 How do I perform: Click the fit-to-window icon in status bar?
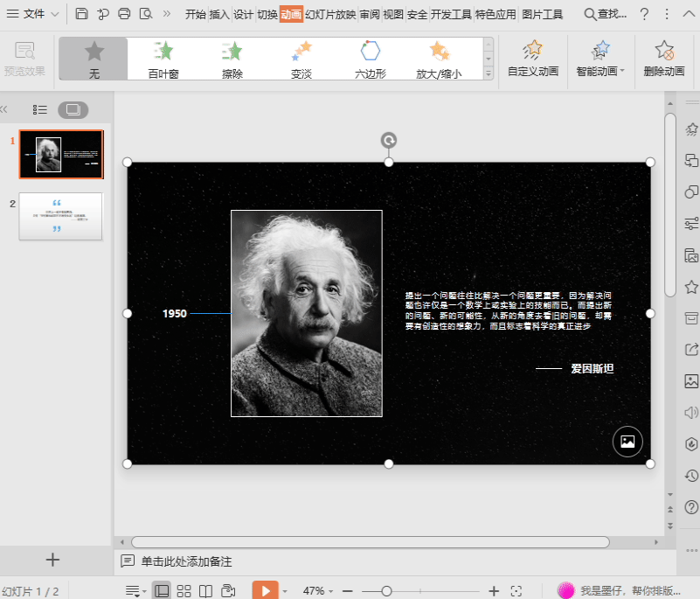[516, 591]
